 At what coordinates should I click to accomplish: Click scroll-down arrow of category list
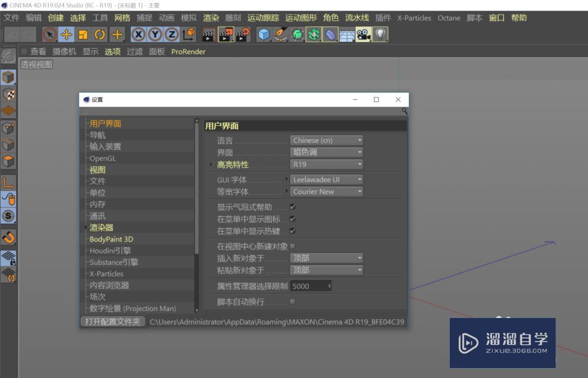196,310
